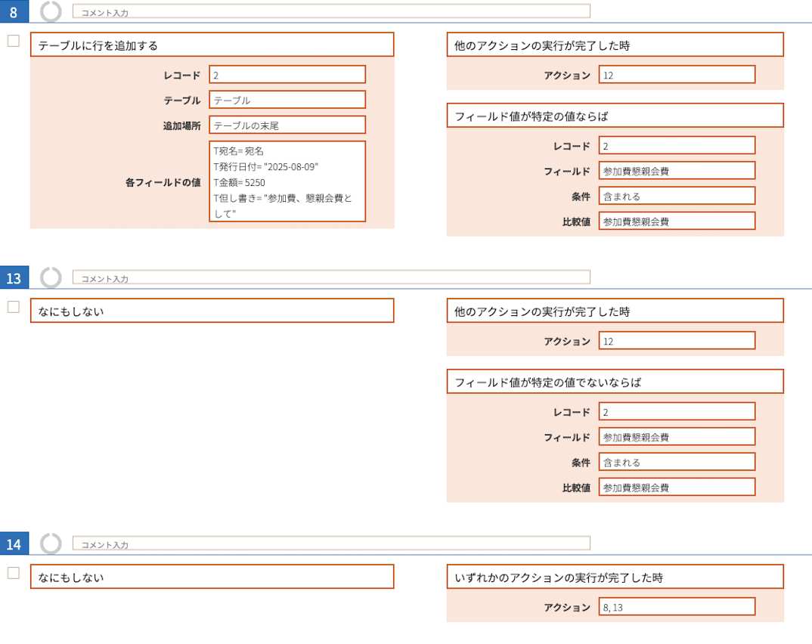Click action 13 condition's 比較値 field
This screenshot has width=812, height=644.
(677, 487)
